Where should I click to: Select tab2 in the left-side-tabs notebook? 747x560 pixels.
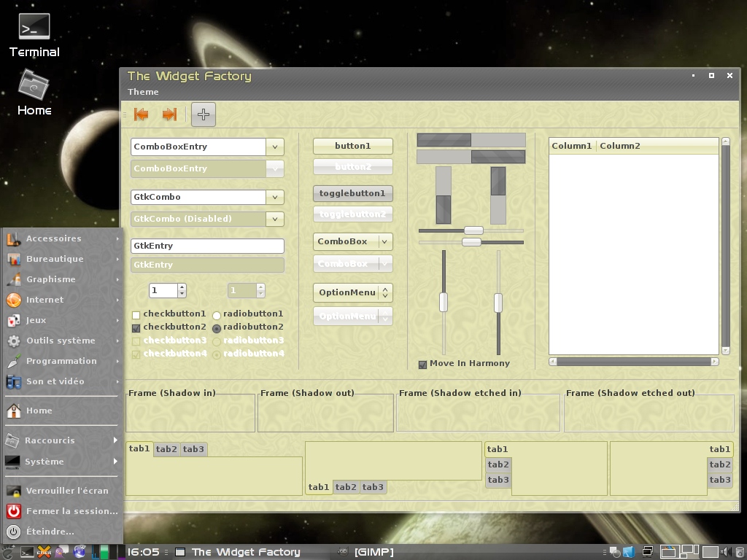[x=498, y=464]
